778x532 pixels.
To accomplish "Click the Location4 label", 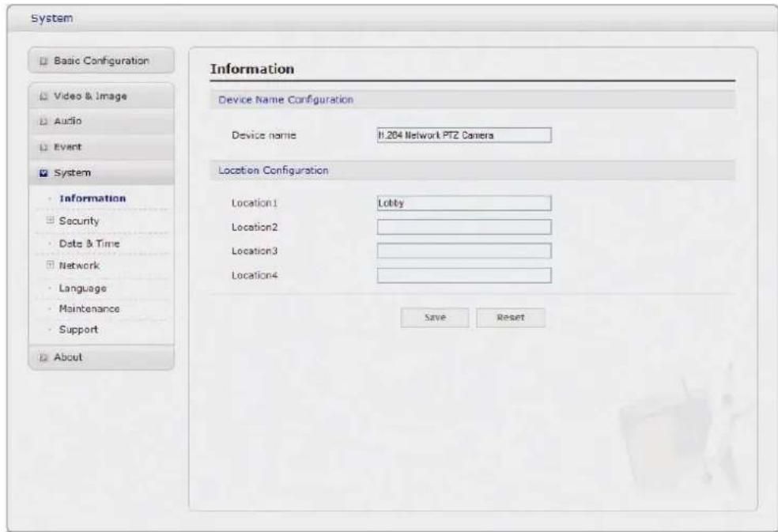I will pyautogui.click(x=255, y=275).
